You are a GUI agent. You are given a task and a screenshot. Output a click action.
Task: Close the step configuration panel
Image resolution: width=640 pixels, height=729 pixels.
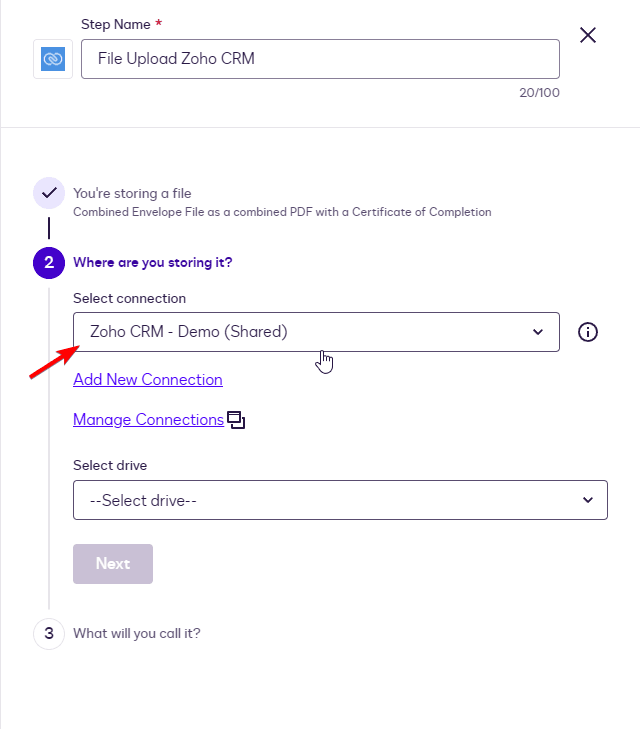point(588,36)
